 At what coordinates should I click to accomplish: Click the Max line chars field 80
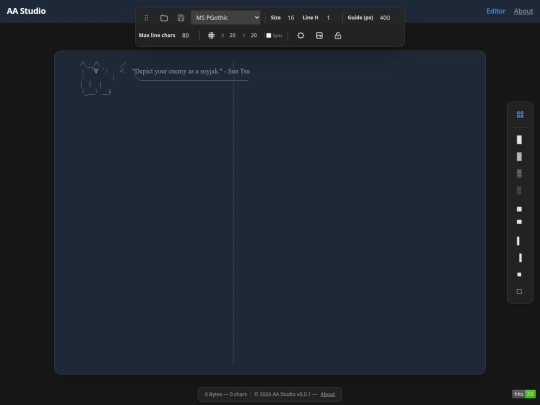click(x=186, y=35)
